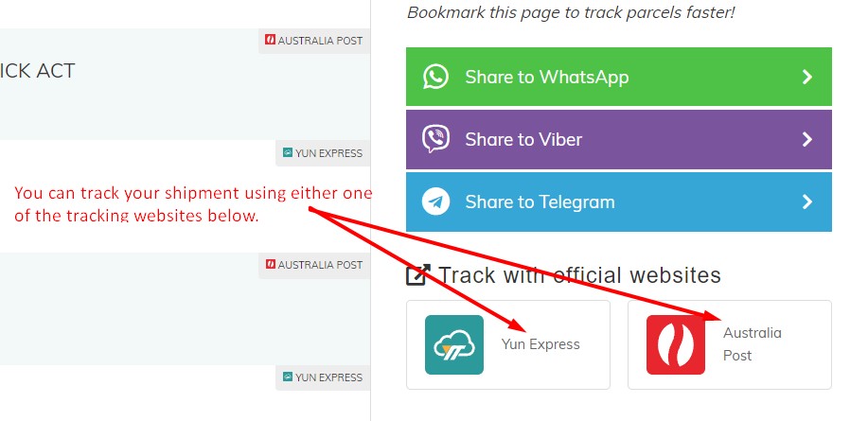This screenshot has height=421, width=868.
Task: Click the Viber phone logo icon
Action: coord(435,139)
